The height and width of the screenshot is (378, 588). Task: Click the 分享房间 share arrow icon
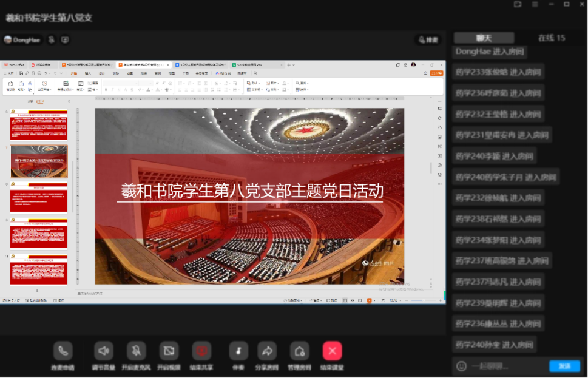click(266, 351)
